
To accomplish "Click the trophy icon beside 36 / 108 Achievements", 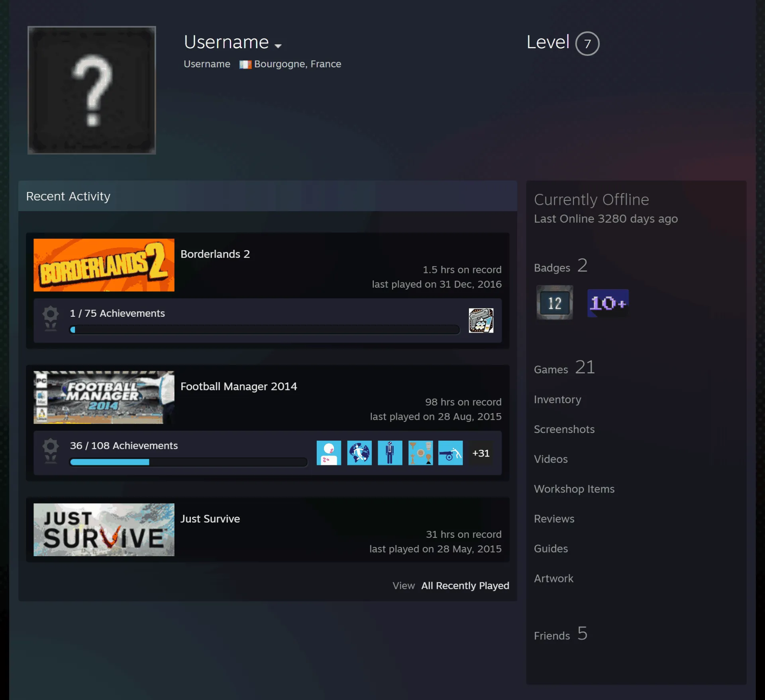I will 51,451.
